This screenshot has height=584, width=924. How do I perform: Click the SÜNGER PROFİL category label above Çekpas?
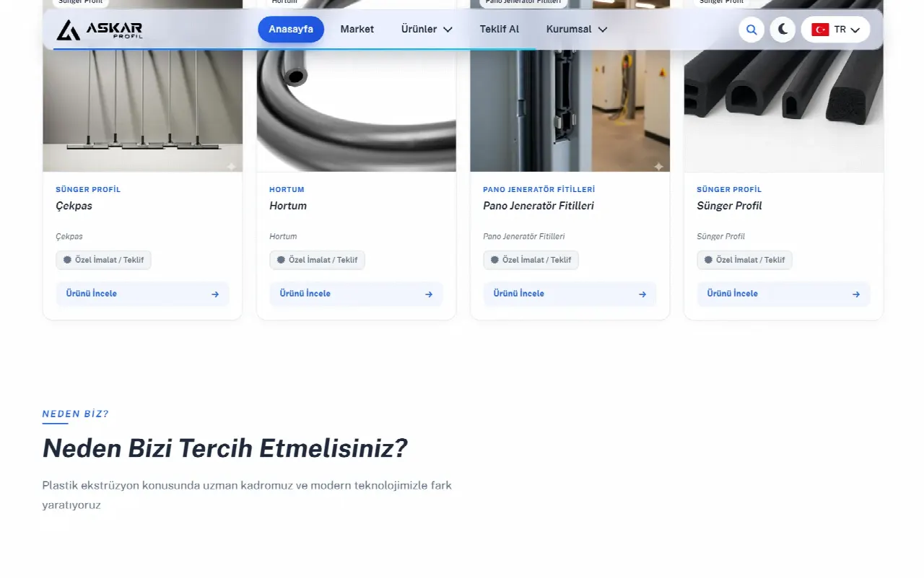click(x=88, y=190)
